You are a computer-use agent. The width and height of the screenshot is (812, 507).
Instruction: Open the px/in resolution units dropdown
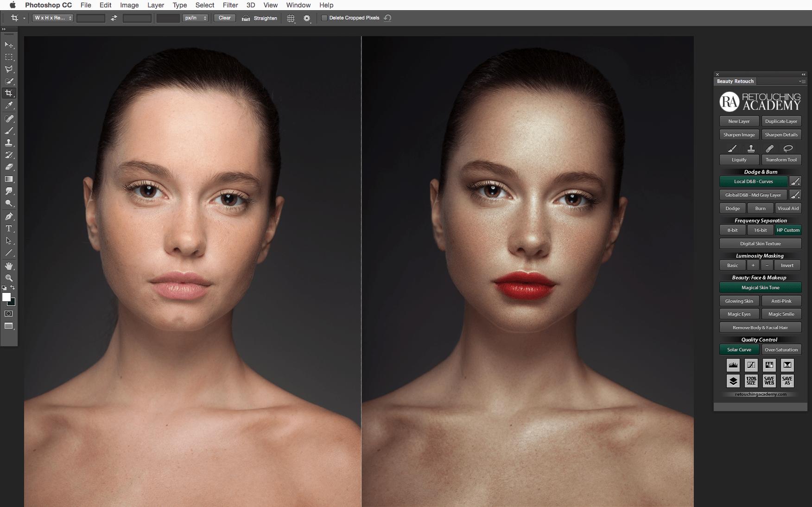coord(195,18)
